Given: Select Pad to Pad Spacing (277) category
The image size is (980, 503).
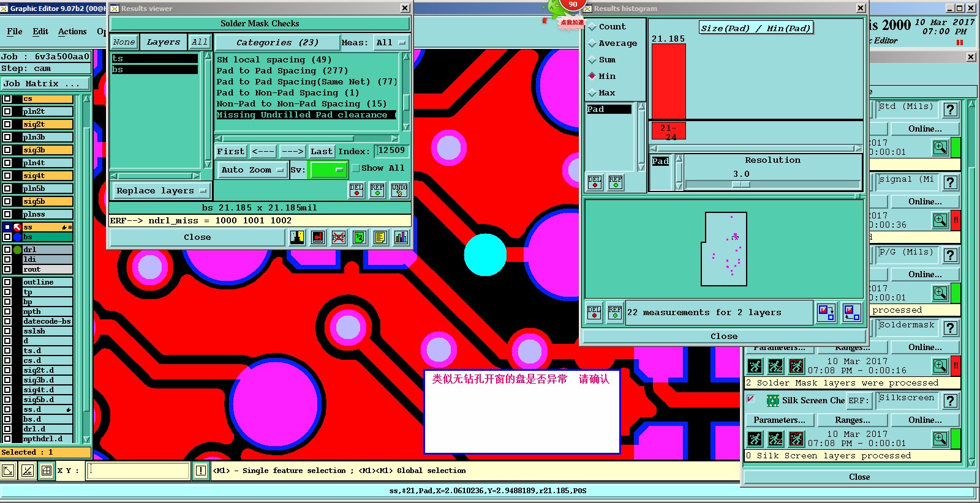Looking at the screenshot, I should (x=282, y=71).
